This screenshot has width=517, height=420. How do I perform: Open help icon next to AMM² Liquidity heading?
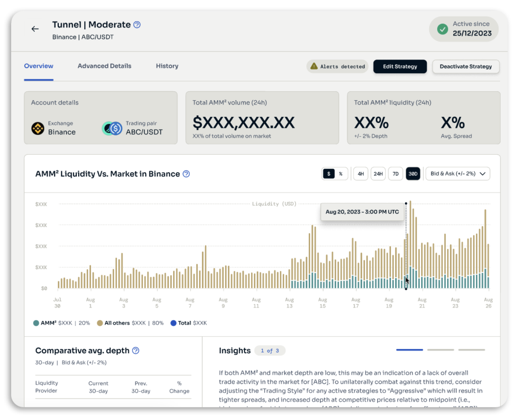click(x=186, y=174)
